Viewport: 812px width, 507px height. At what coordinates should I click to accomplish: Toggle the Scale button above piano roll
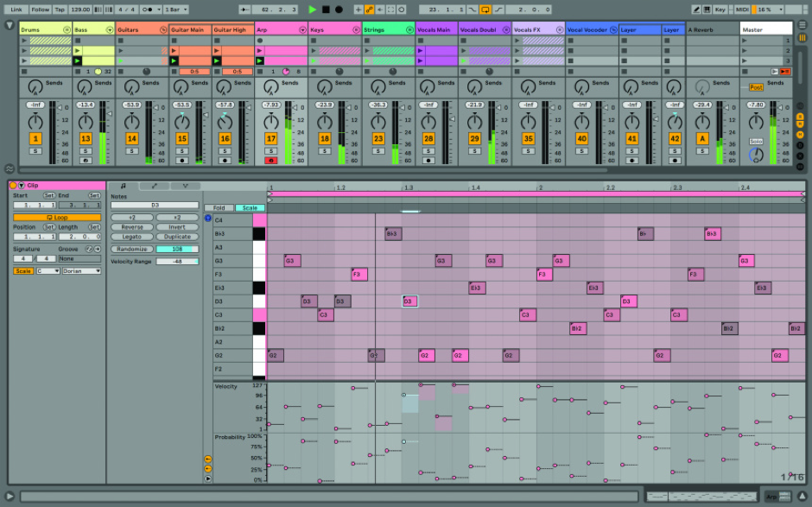(x=250, y=208)
